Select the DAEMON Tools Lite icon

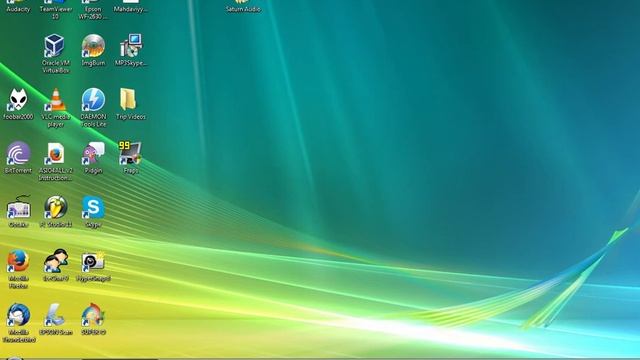(93, 100)
